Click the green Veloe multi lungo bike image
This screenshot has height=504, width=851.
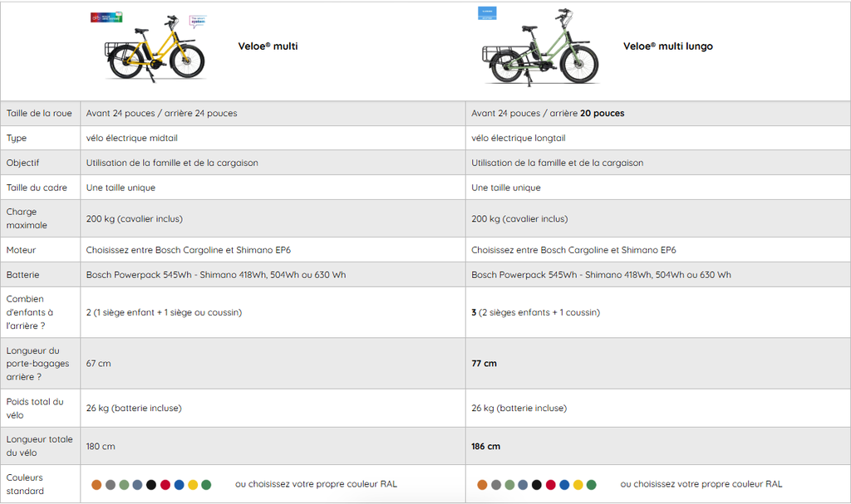point(540,51)
